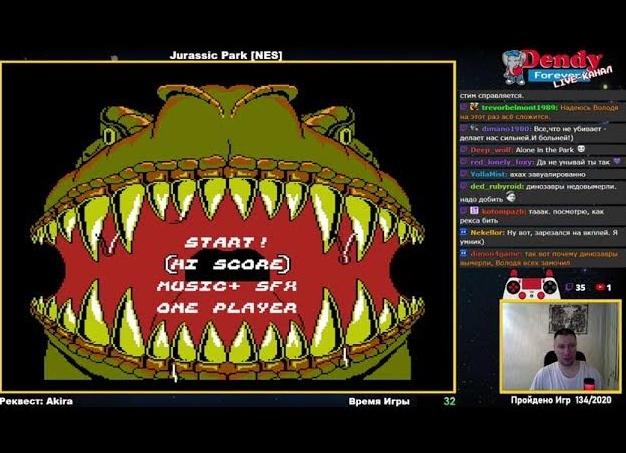Click 'Пройдено Игр 134/2020' counter
The image size is (626, 453).
pos(561,400)
